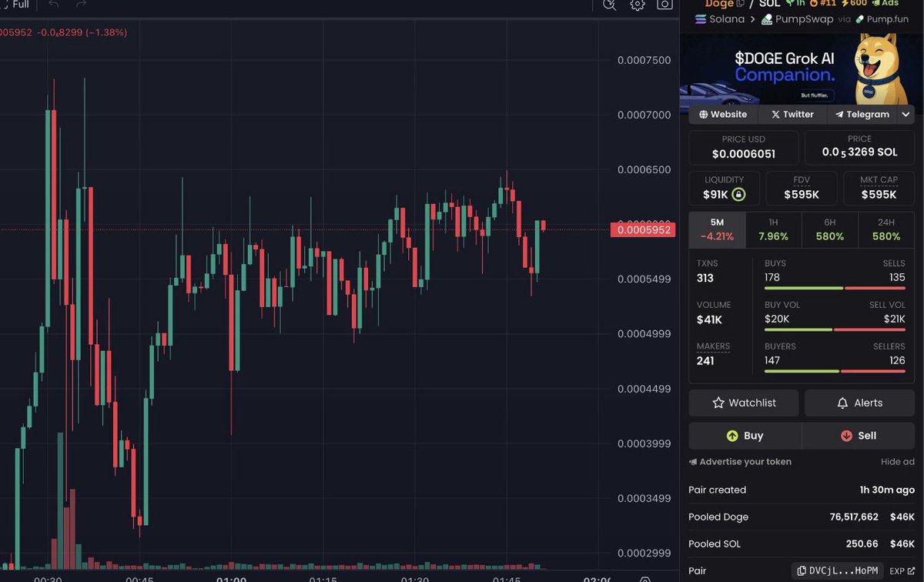The image size is (924, 582).
Task: Click the $DOGE Grok AI Companion banner
Action: tap(797, 69)
